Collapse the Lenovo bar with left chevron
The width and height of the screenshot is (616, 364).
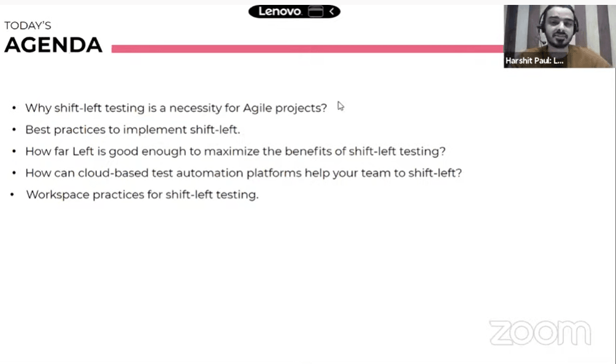332,12
